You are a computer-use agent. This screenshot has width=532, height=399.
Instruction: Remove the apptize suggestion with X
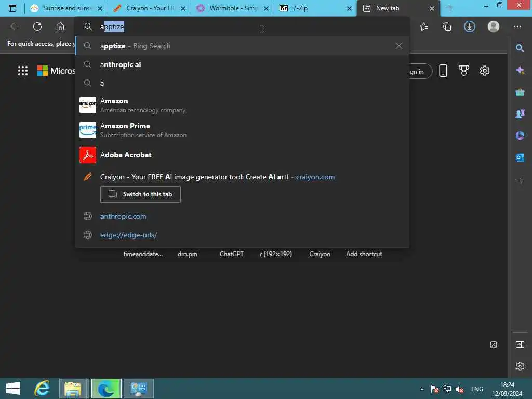[x=398, y=46]
